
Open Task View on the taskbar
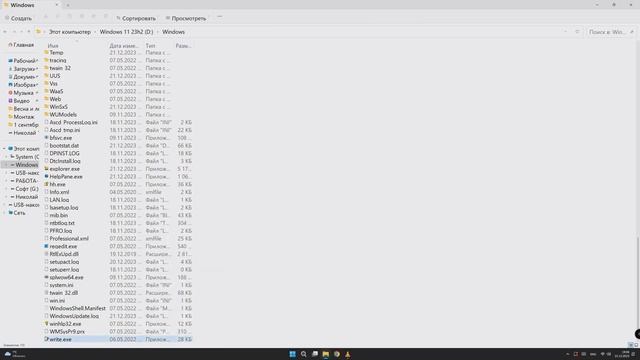(x=315, y=354)
